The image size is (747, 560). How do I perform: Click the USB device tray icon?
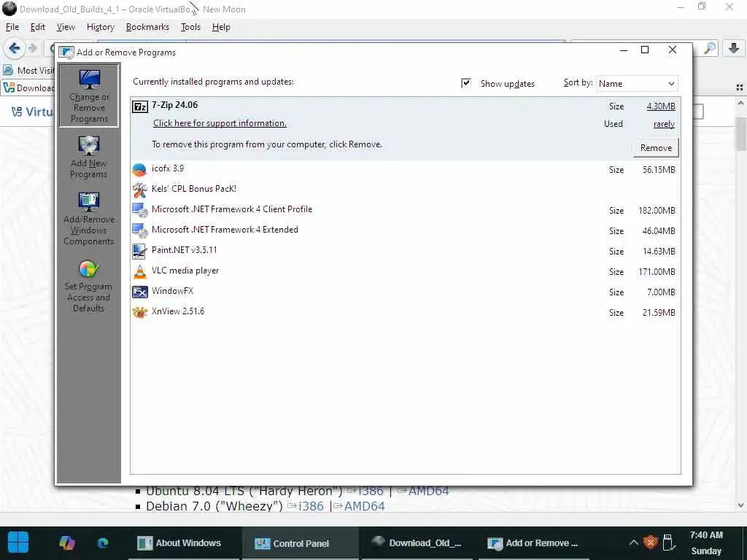(x=668, y=542)
